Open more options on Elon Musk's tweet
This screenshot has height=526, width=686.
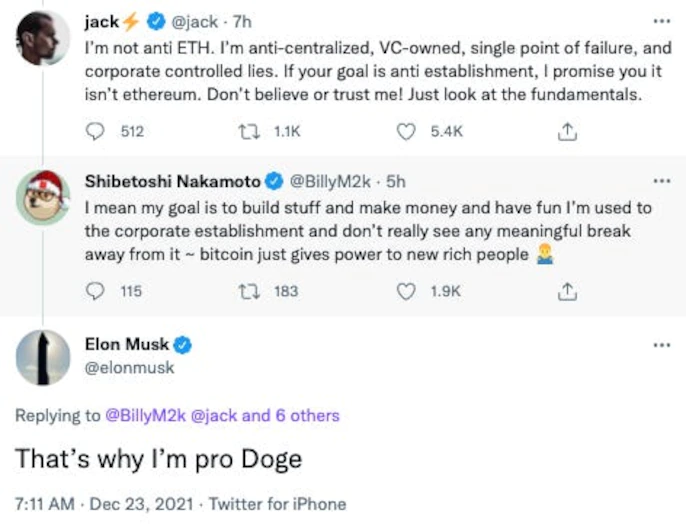tap(661, 345)
